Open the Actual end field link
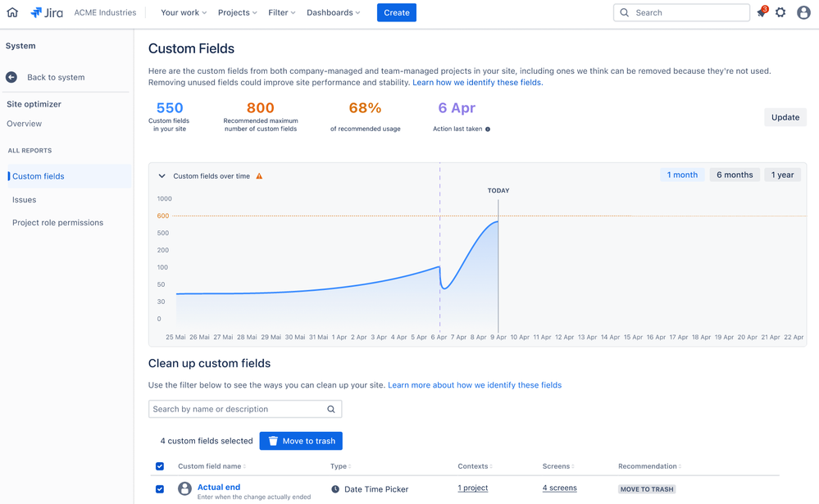This screenshot has width=819, height=504. pyautogui.click(x=219, y=487)
